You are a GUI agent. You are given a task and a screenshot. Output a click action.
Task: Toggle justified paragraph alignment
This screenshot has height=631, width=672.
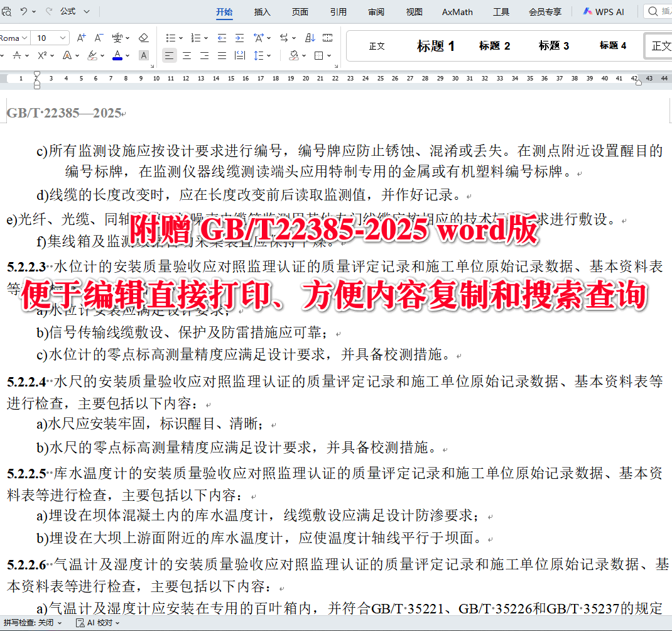(x=221, y=55)
